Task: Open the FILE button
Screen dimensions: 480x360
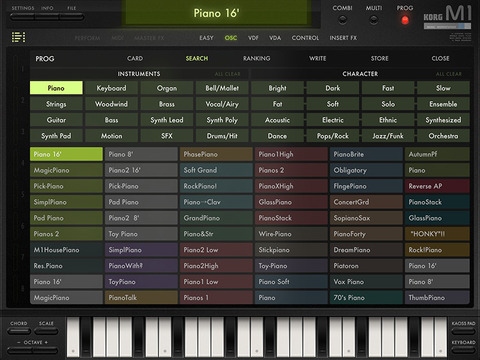Action: pos(72,17)
